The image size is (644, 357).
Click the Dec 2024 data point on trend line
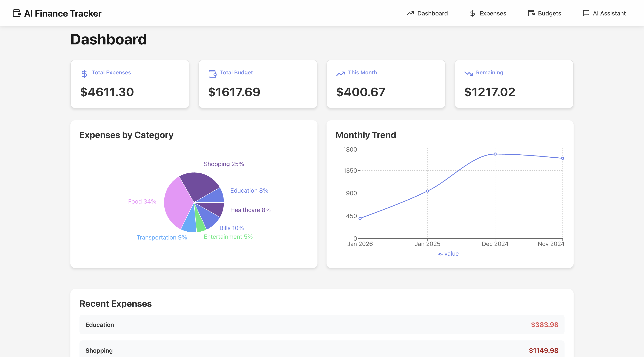coord(494,154)
